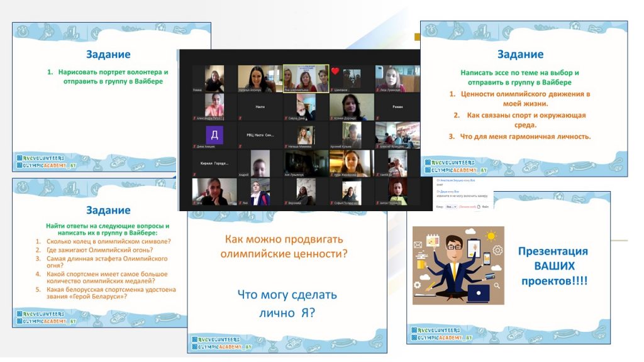Click the red heart reaction icon
Image resolution: width=644 pixels, height=362 pixels.
click(x=335, y=70)
